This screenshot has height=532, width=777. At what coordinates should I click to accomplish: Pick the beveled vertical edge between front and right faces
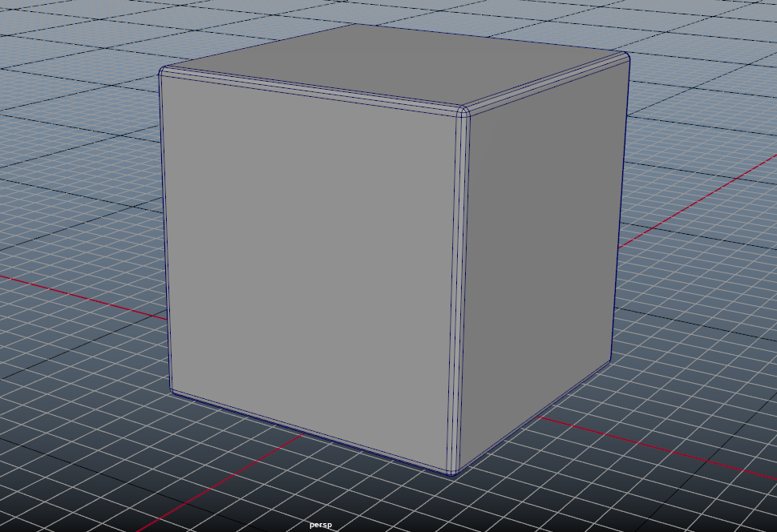pyautogui.click(x=457, y=292)
